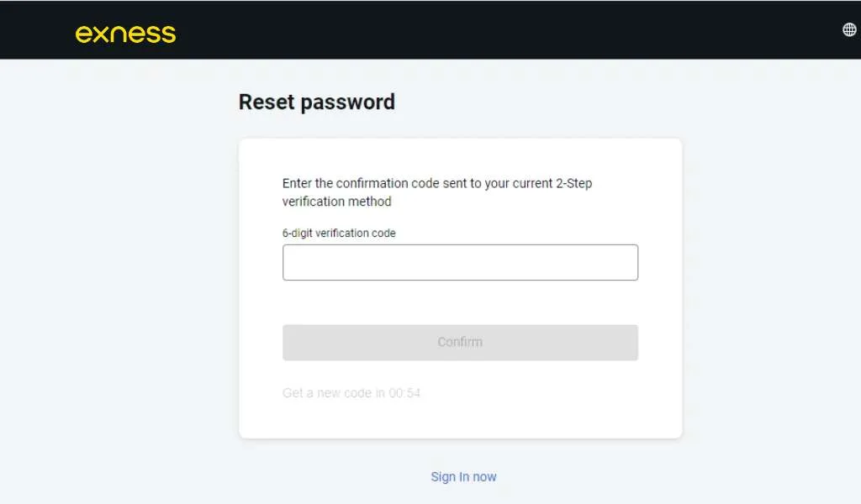The image size is (861, 504).
Task: Click the 6-digit verification code label
Action: (339, 233)
